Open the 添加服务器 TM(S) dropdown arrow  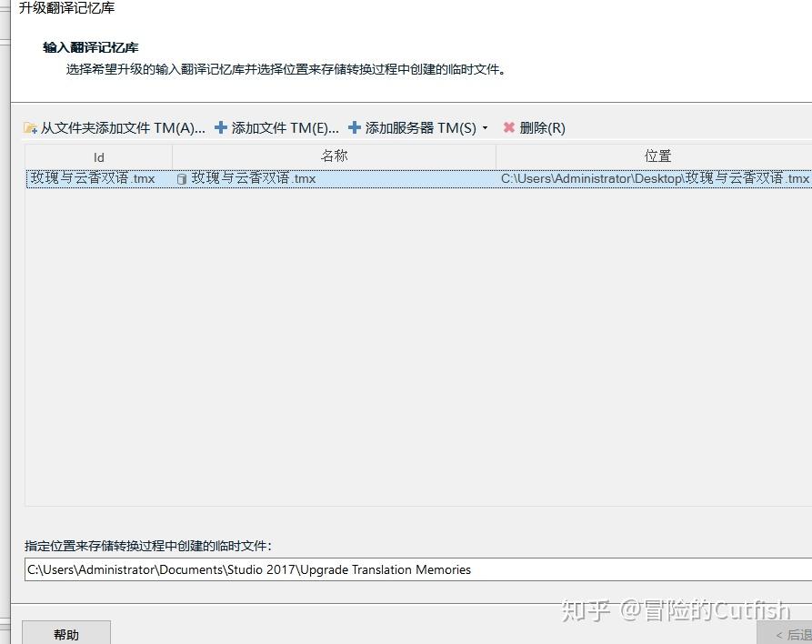[486, 128]
